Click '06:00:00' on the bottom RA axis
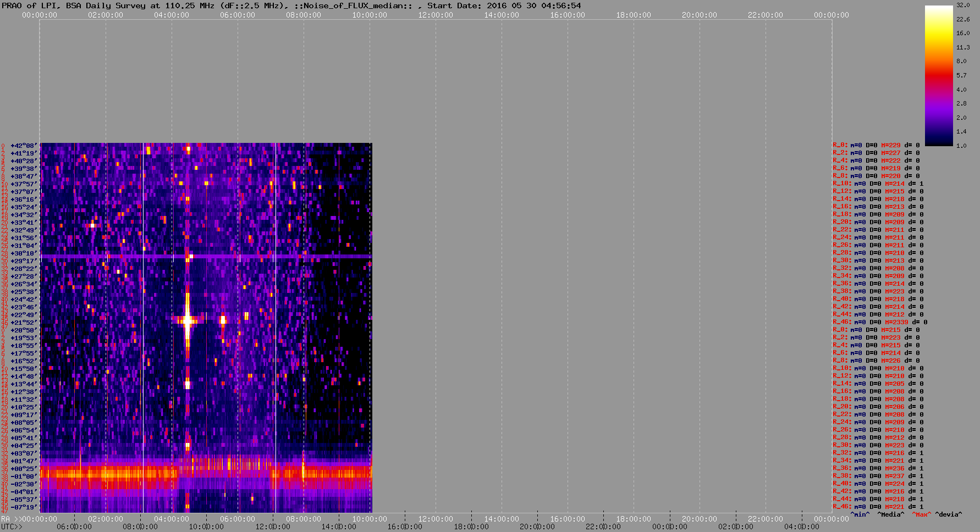 [238, 519]
